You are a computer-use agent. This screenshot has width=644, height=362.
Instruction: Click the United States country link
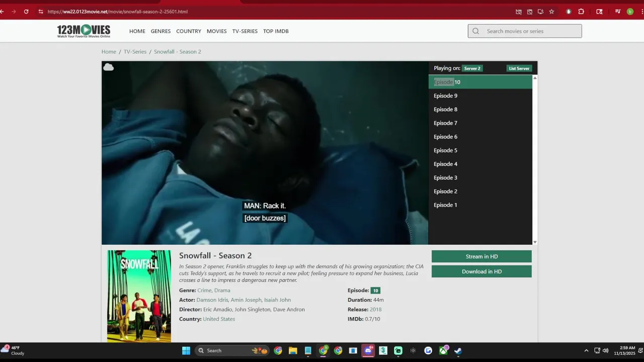(219, 319)
